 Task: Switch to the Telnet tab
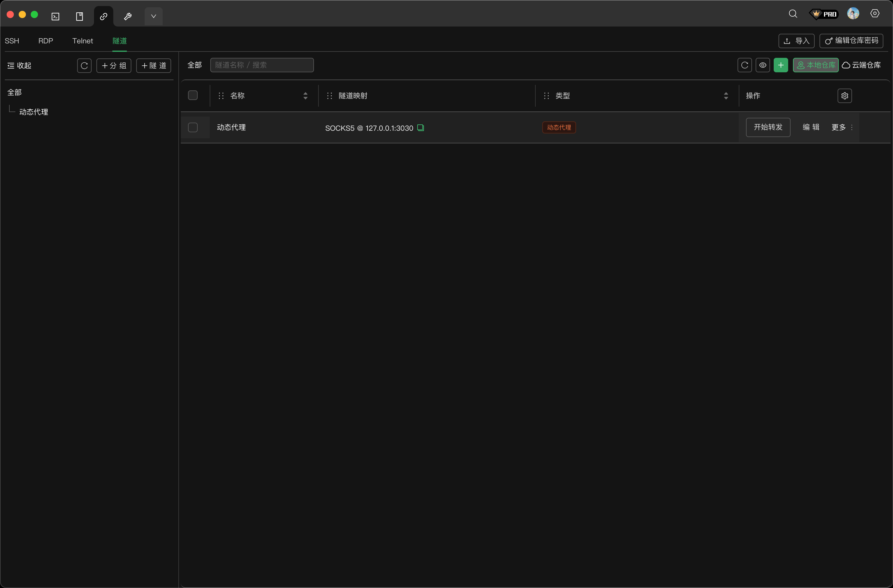(x=83, y=41)
